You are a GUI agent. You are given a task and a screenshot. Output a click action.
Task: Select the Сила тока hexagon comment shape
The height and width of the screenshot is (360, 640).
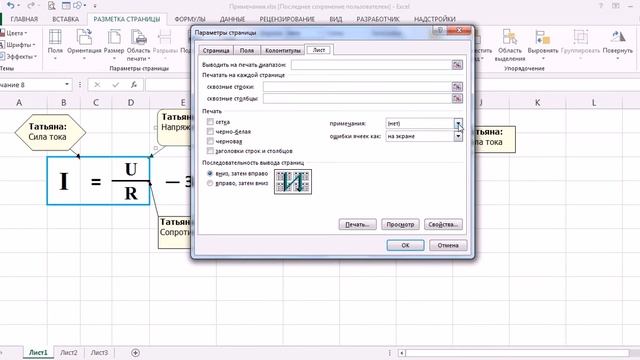click(50, 132)
